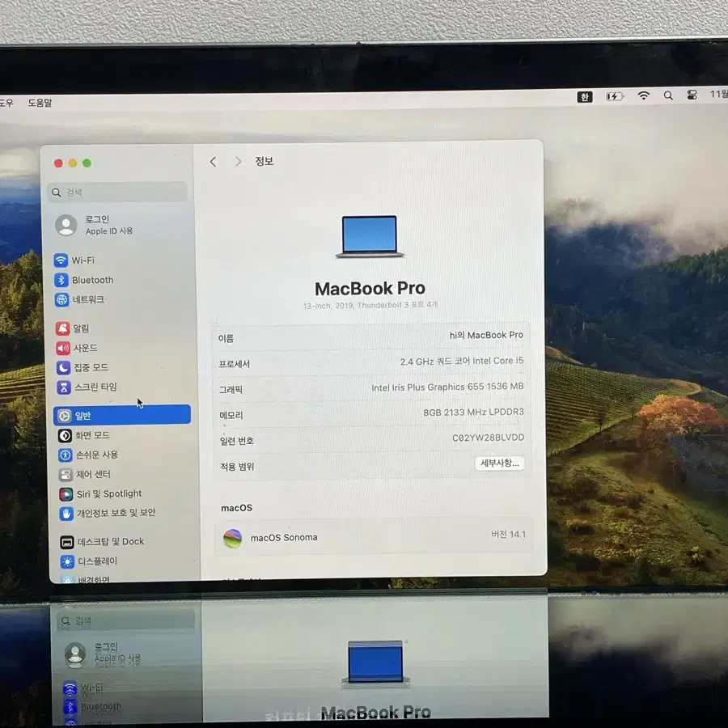Open Wi-Fi status icon in menu bar

(644, 95)
